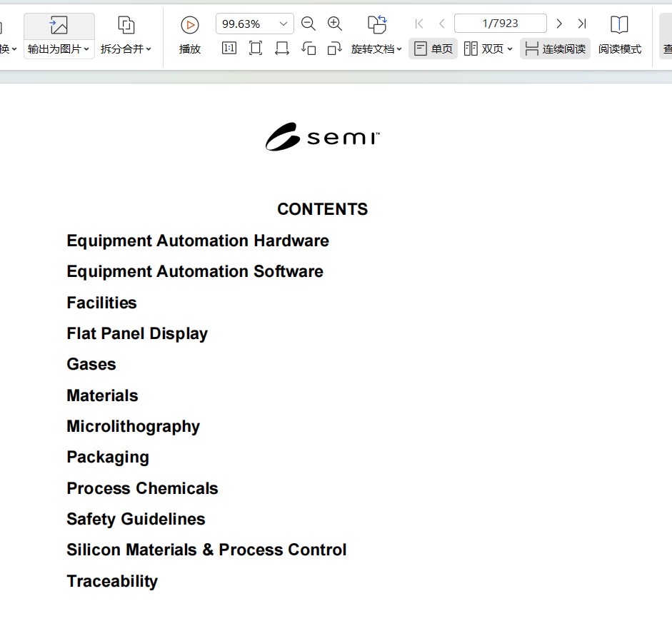The image size is (672, 626).
Task: Open the Safety Guidelines entry
Action: point(136,520)
